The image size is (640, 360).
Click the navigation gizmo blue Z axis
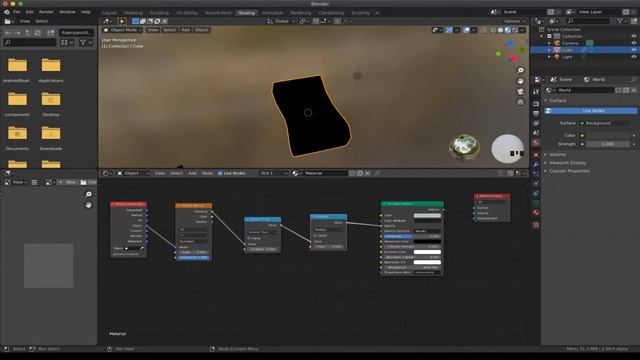(x=510, y=43)
